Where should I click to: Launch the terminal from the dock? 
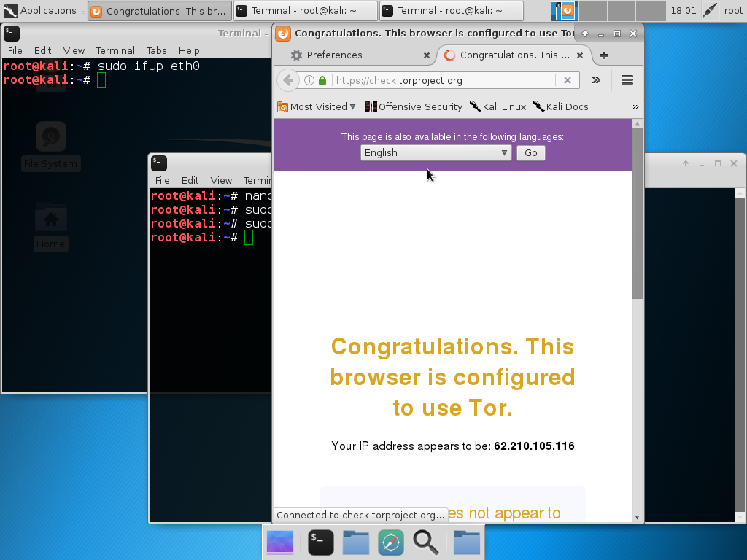click(x=321, y=542)
